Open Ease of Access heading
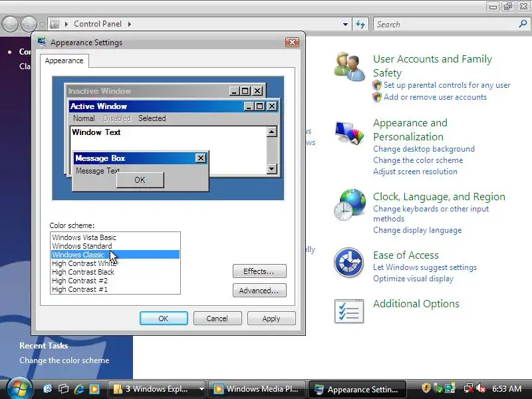 pyautogui.click(x=406, y=255)
